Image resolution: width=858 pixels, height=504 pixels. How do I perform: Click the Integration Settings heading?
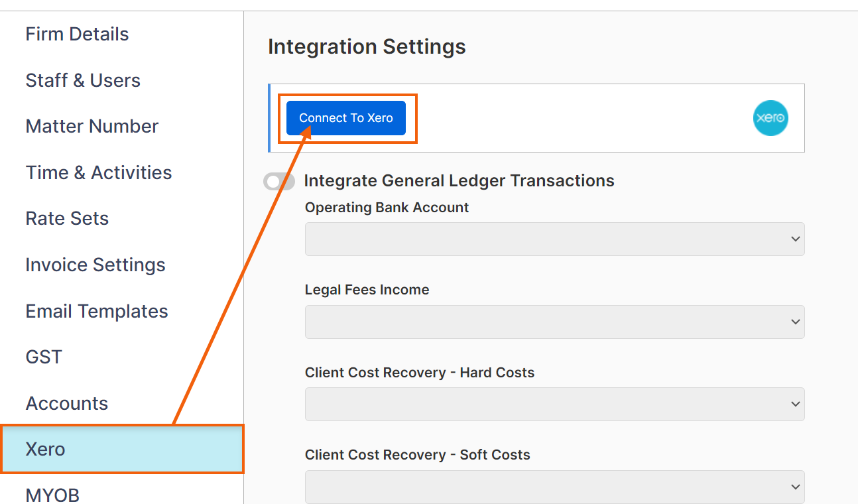tap(367, 47)
